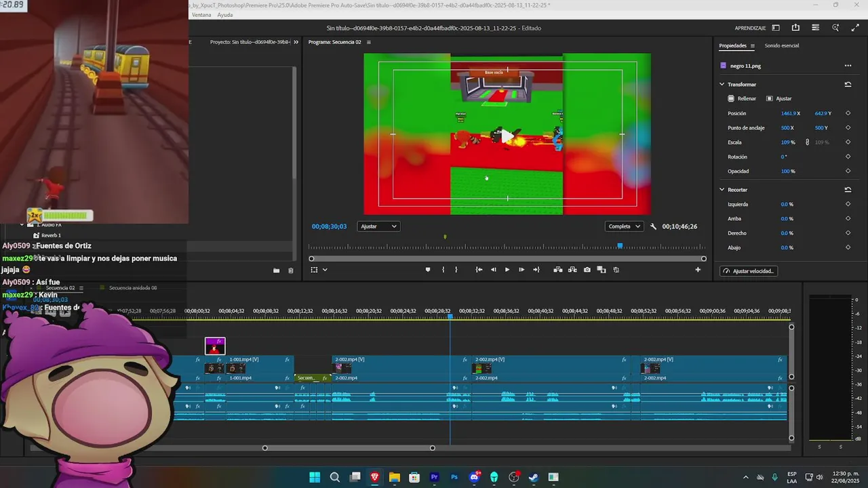This screenshot has width=868, height=488.
Task: Go to In point in transport controls
Action: pos(479,270)
